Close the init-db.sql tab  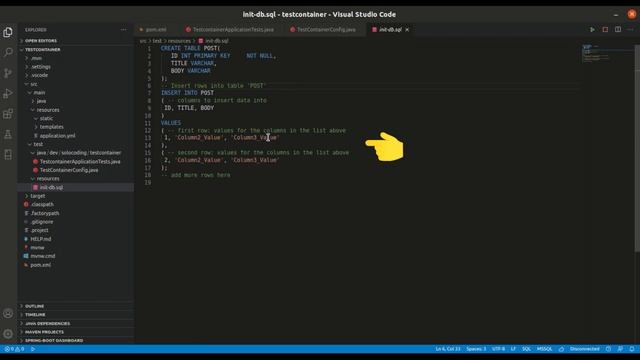pos(407,29)
